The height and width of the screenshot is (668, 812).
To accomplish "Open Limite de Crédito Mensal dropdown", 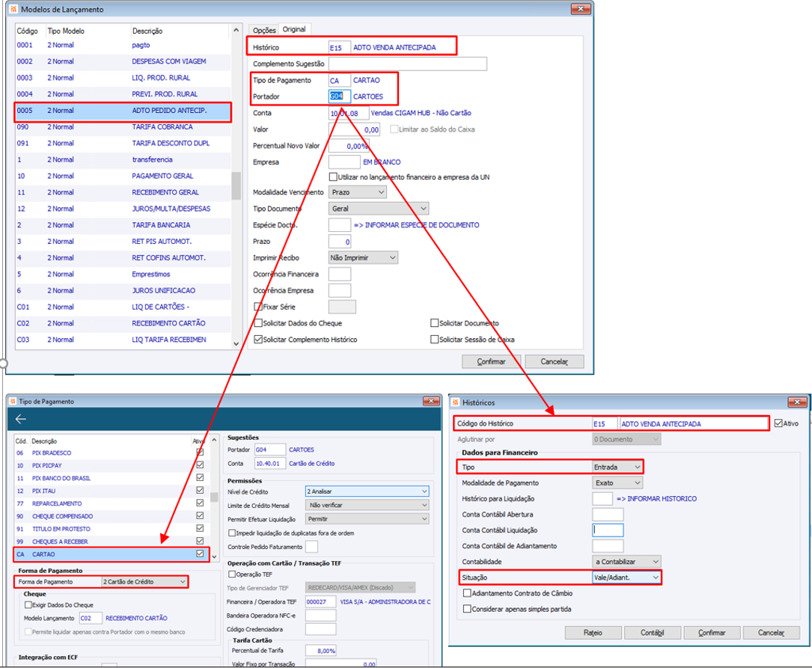I will 367,505.
